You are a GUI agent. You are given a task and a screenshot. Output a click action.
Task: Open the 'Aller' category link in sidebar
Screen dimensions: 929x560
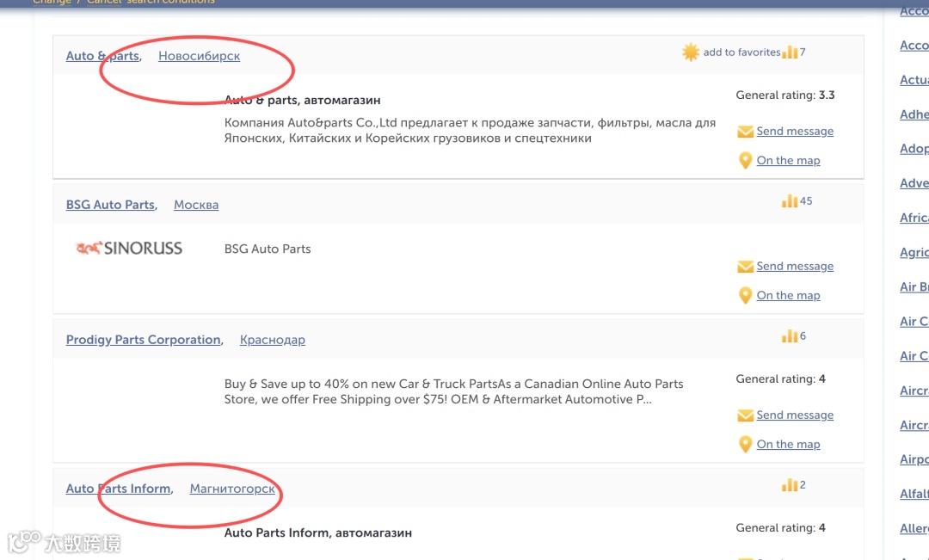(914, 528)
